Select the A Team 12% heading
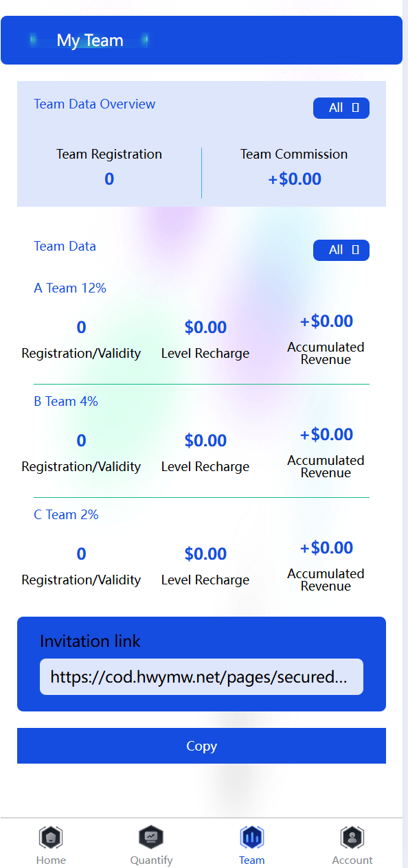408x868 pixels. coord(70,288)
